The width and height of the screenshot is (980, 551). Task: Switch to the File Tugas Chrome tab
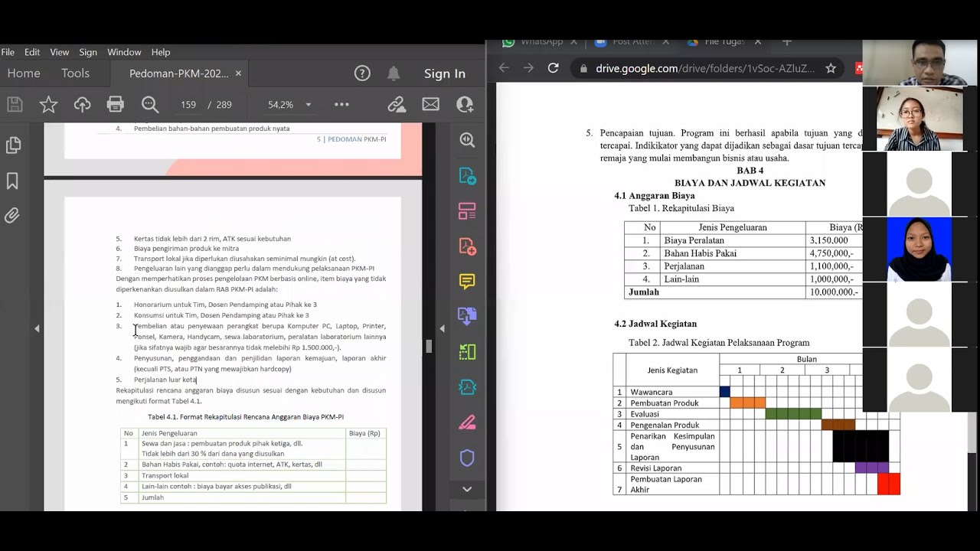(x=716, y=41)
